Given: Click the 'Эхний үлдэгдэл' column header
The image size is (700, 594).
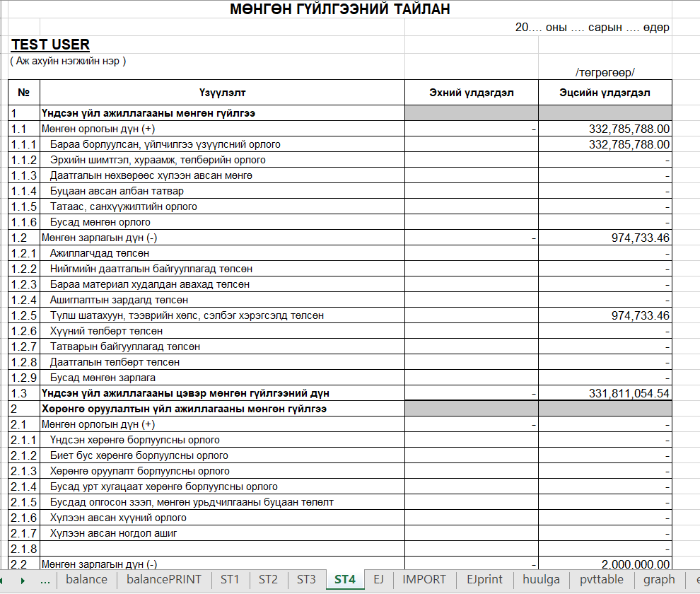Looking at the screenshot, I should (x=472, y=93).
